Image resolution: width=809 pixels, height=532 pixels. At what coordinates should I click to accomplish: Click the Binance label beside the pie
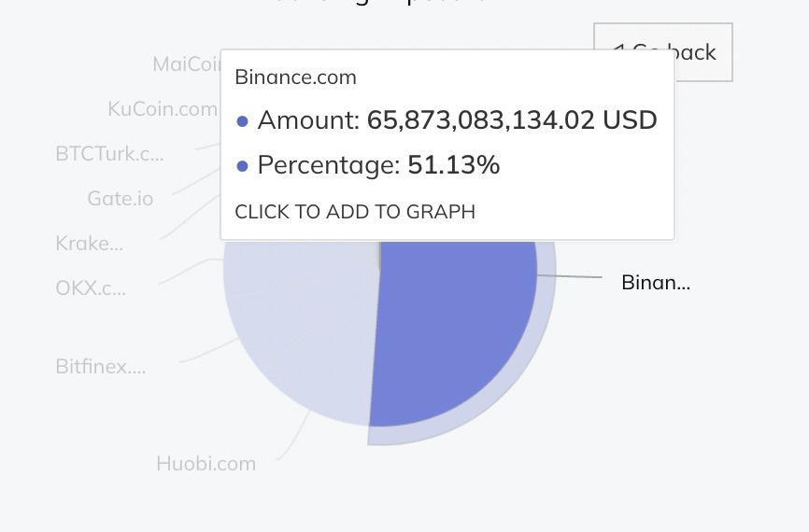tap(656, 282)
